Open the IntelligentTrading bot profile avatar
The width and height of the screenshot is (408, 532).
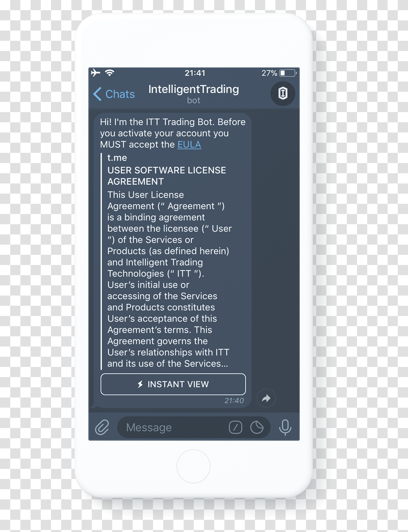283,93
